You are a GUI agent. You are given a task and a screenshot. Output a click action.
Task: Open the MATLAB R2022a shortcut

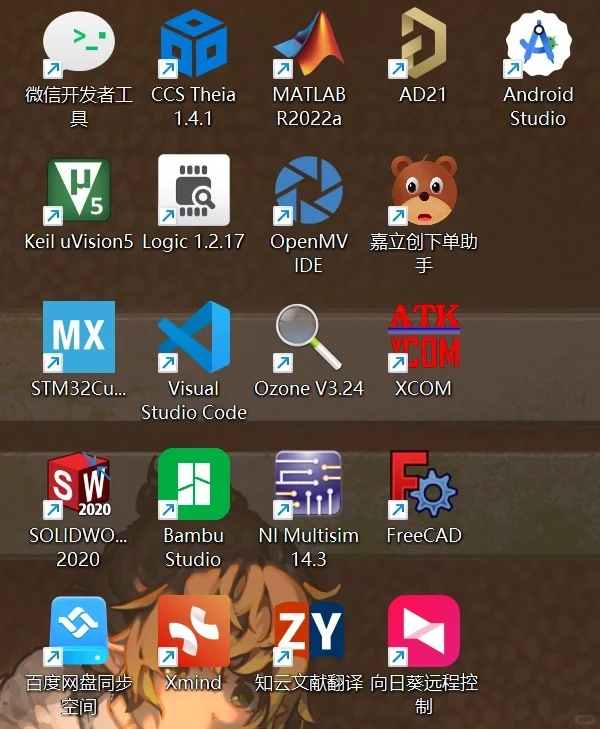tap(309, 44)
